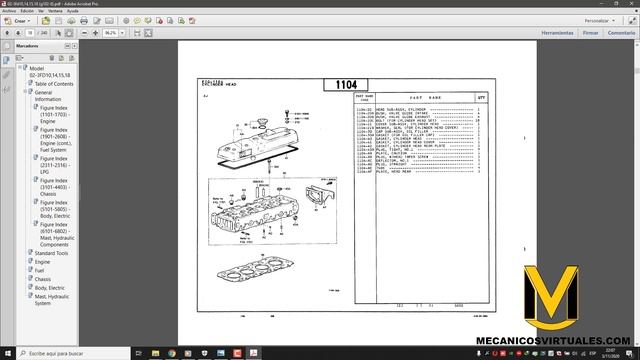Zoom in with plus button

[95, 33]
